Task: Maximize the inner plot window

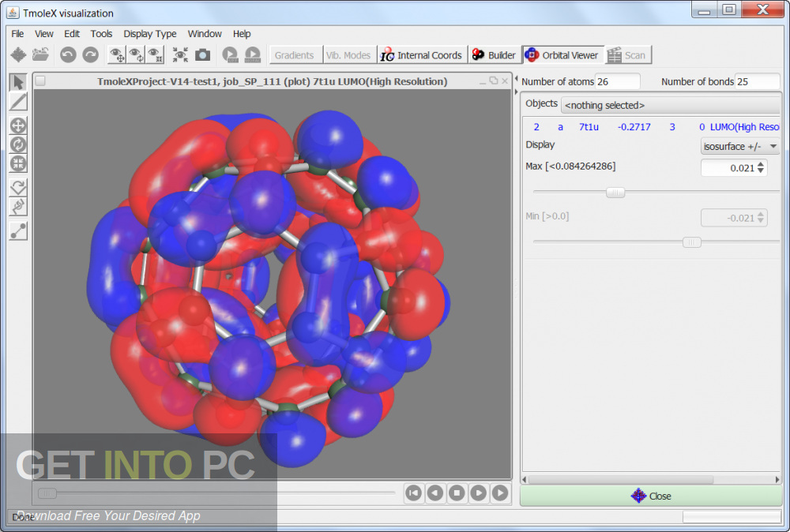Action: coord(494,81)
